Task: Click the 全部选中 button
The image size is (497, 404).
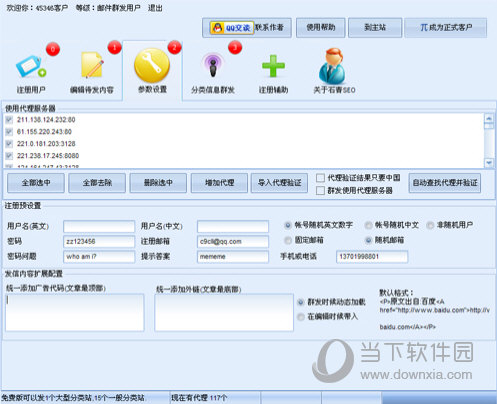Action: coord(36,183)
